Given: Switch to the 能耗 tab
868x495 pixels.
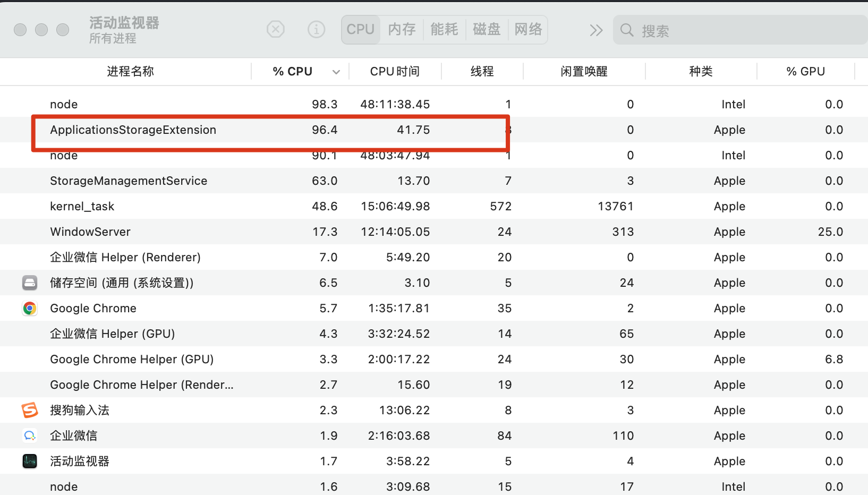Looking at the screenshot, I should 444,30.
